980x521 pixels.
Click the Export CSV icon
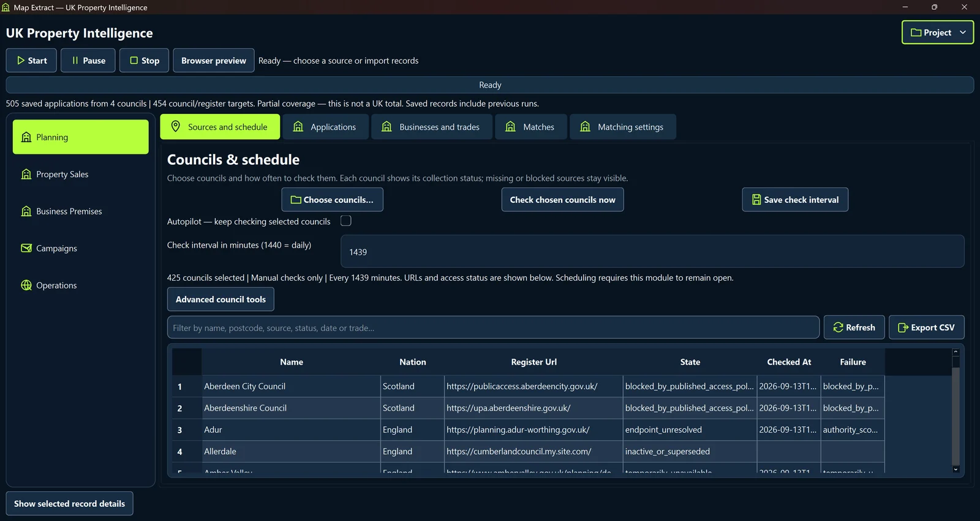(903, 327)
